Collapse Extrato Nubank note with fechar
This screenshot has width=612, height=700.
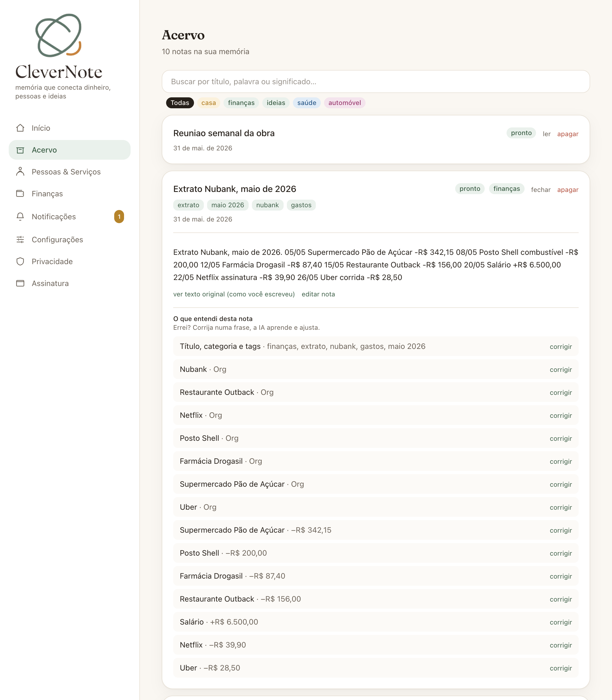click(541, 189)
